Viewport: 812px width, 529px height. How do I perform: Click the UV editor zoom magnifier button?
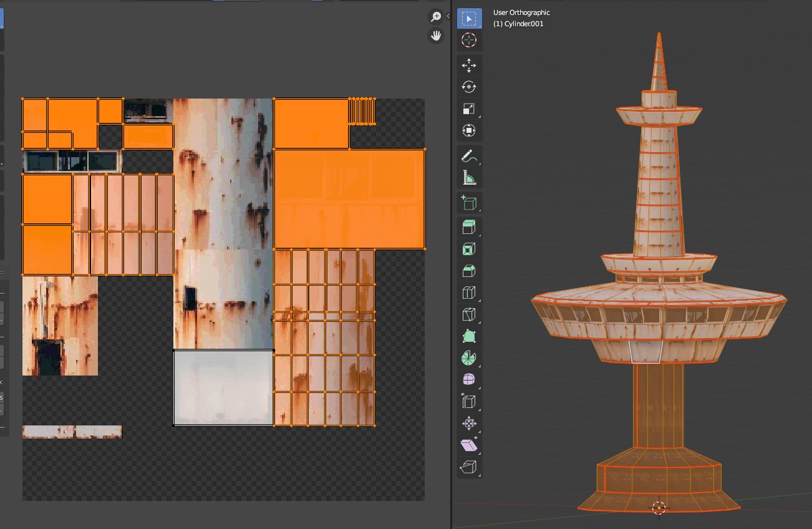tap(436, 17)
